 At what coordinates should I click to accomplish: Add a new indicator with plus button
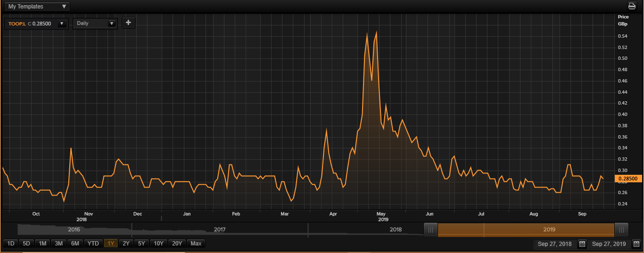coord(128,23)
